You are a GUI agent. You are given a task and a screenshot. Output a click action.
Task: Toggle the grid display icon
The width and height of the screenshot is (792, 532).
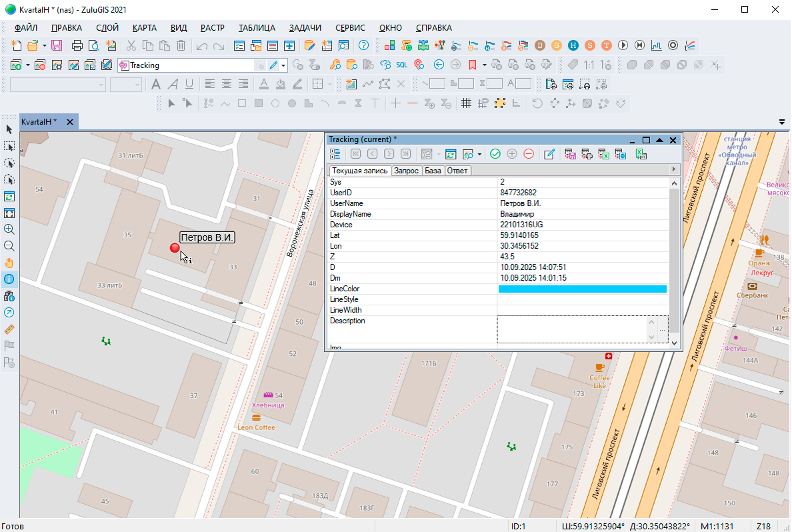click(467, 103)
